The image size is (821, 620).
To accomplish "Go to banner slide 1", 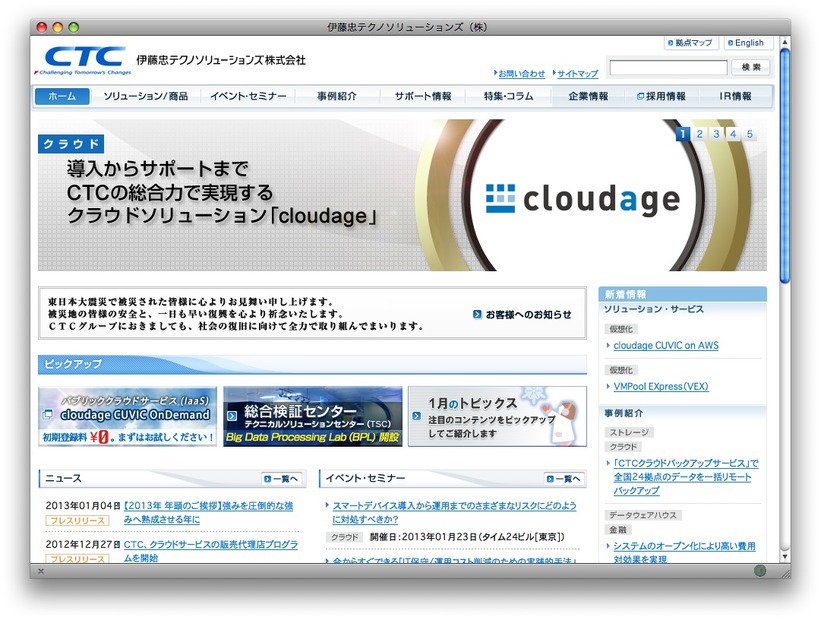I will point(682,134).
